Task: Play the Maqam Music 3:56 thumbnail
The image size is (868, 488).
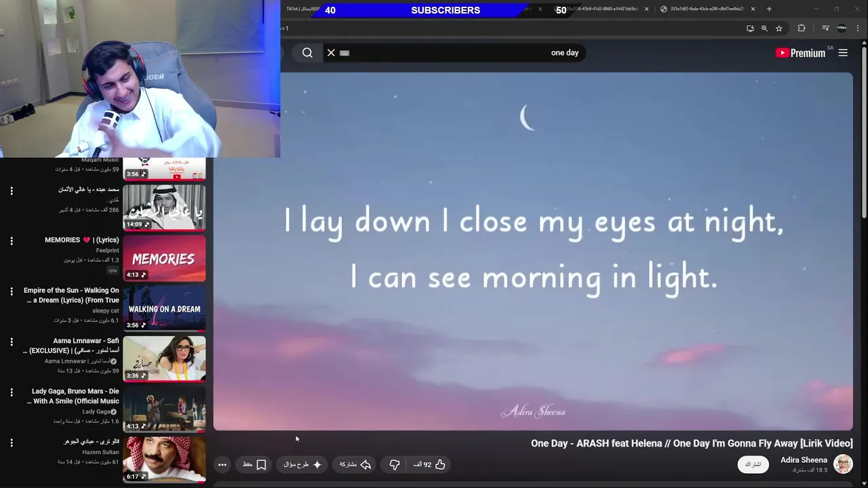Action: [x=164, y=169]
